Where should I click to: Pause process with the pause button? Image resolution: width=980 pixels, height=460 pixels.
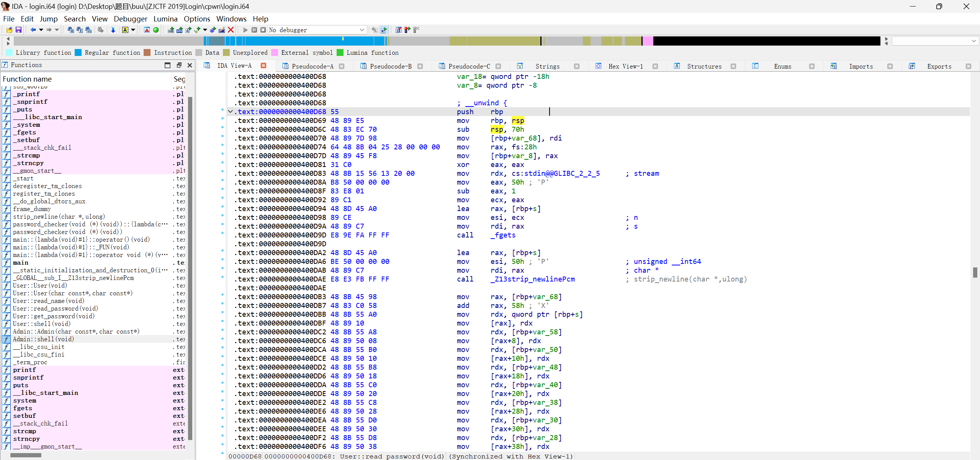click(x=254, y=30)
